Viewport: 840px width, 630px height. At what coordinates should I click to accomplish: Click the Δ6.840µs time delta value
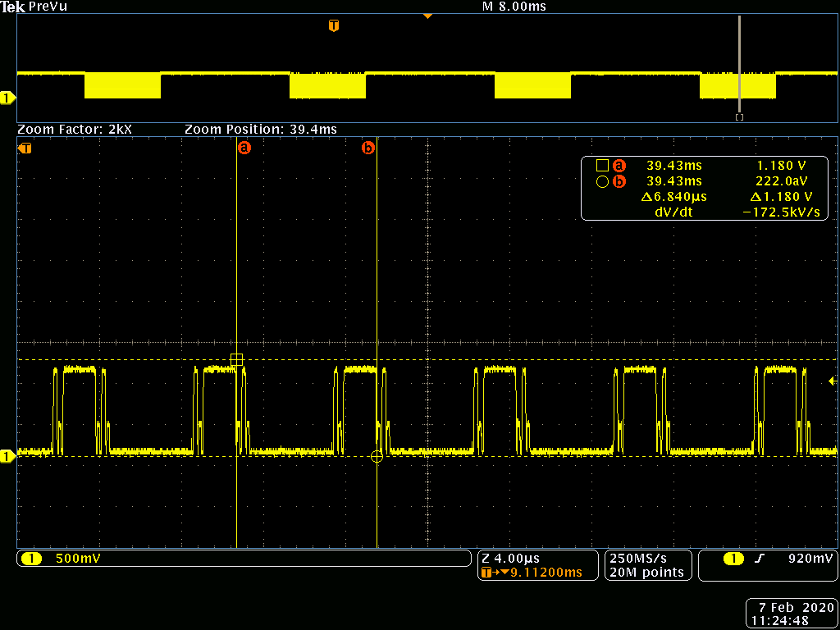click(673, 197)
